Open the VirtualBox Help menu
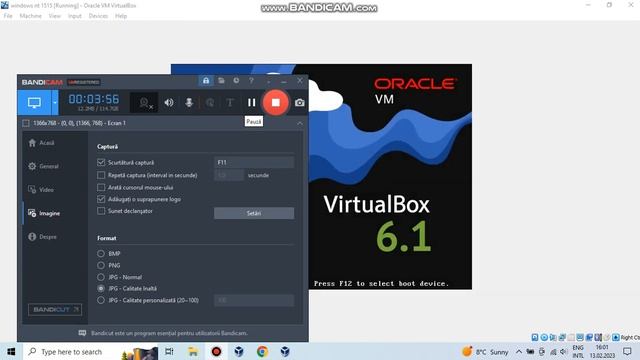 click(x=121, y=16)
